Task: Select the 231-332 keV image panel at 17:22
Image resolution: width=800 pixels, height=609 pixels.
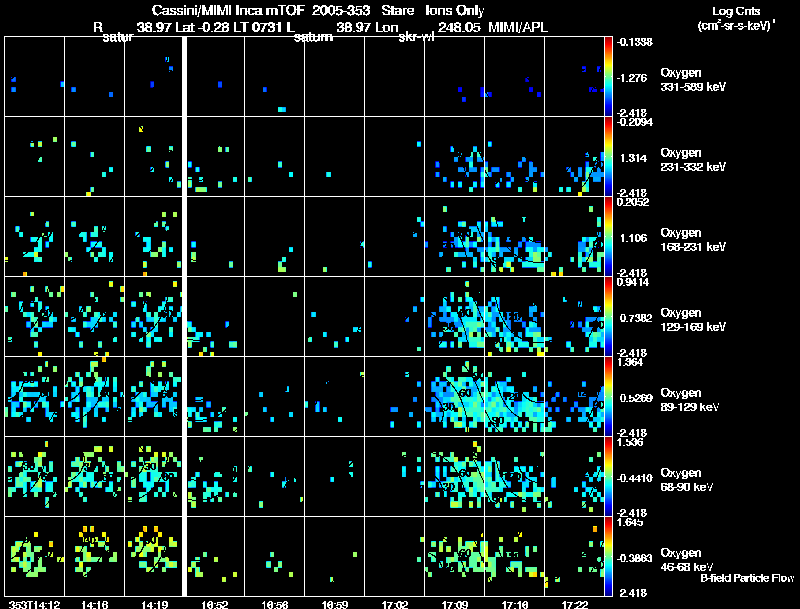Action: point(574,157)
